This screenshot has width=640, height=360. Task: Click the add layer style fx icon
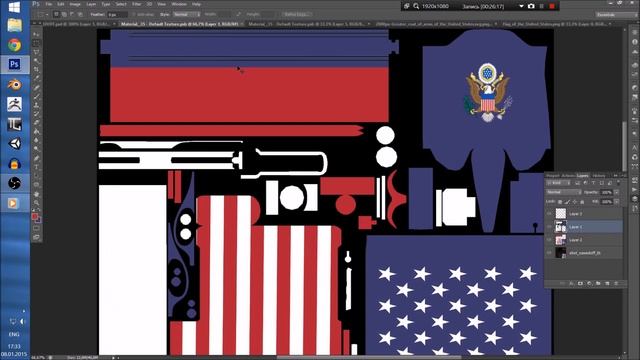[x=571, y=283]
